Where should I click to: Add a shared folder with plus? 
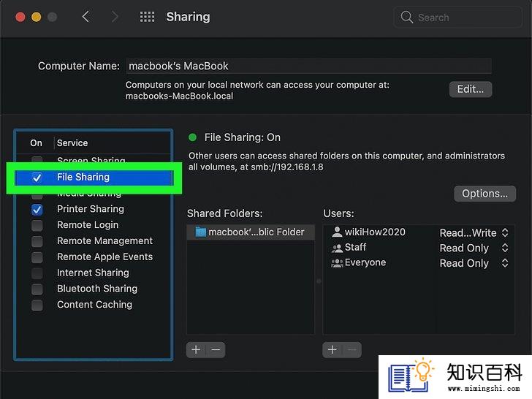tap(196, 350)
